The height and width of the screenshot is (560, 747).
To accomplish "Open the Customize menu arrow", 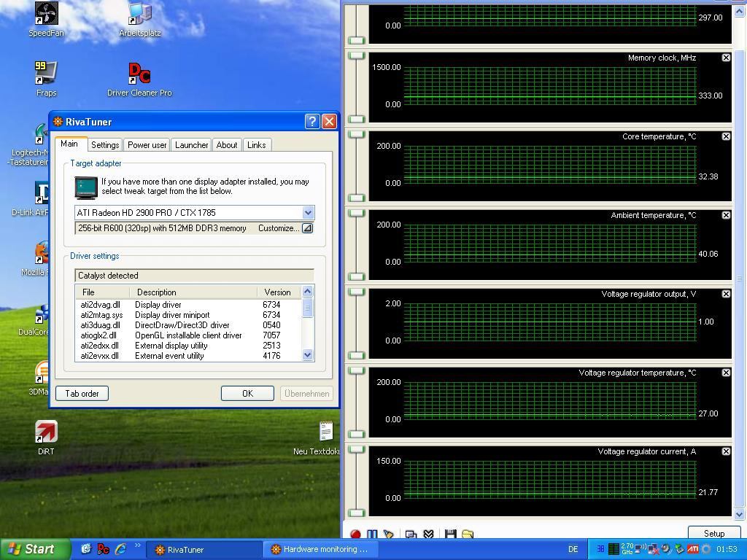I will tap(307, 228).
